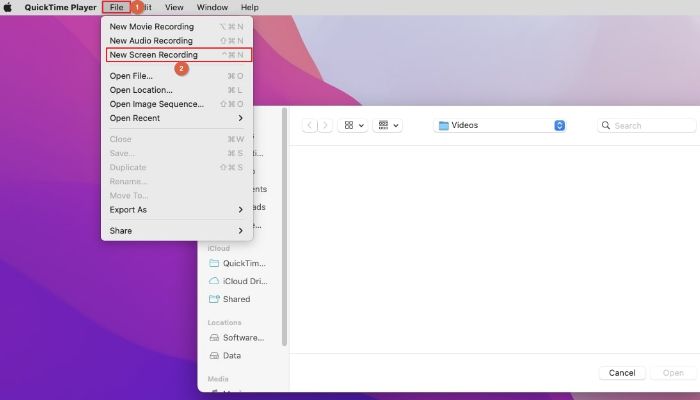Screen dimensions: 700x400
Task: Choose New Audio Recording
Action: pos(177,41)
